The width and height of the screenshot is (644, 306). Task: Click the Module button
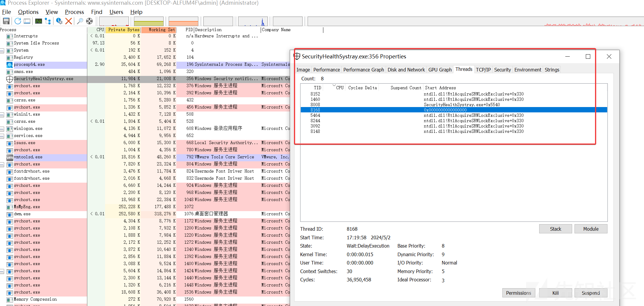pos(591,229)
